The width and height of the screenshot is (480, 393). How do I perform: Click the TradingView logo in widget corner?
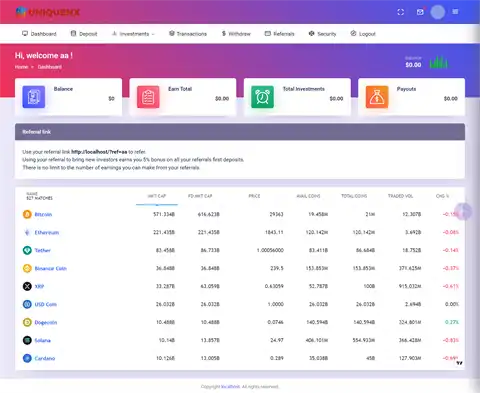point(460,363)
